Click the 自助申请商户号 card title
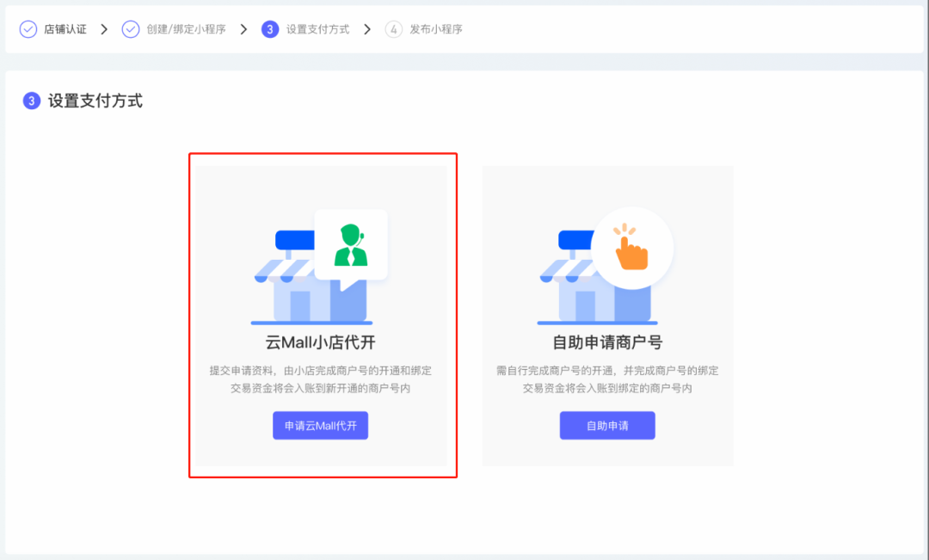Image resolution: width=929 pixels, height=560 pixels. pyautogui.click(x=607, y=342)
